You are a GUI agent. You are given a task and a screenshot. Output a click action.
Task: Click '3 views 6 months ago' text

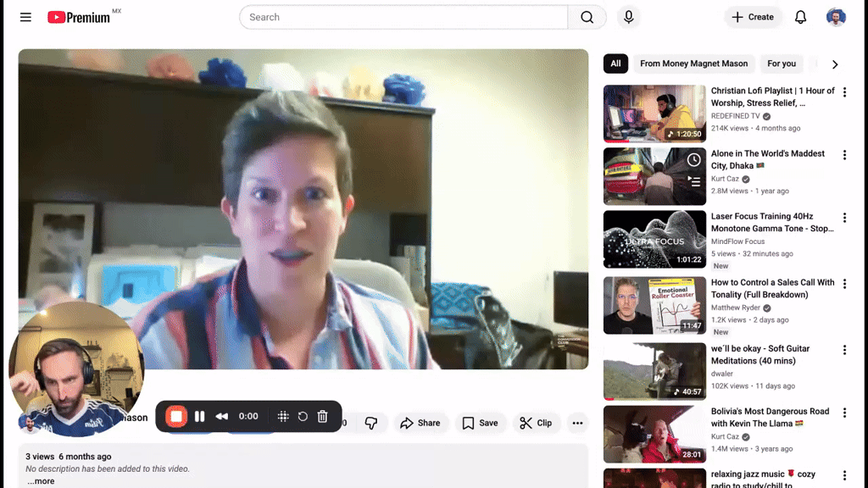click(68, 457)
